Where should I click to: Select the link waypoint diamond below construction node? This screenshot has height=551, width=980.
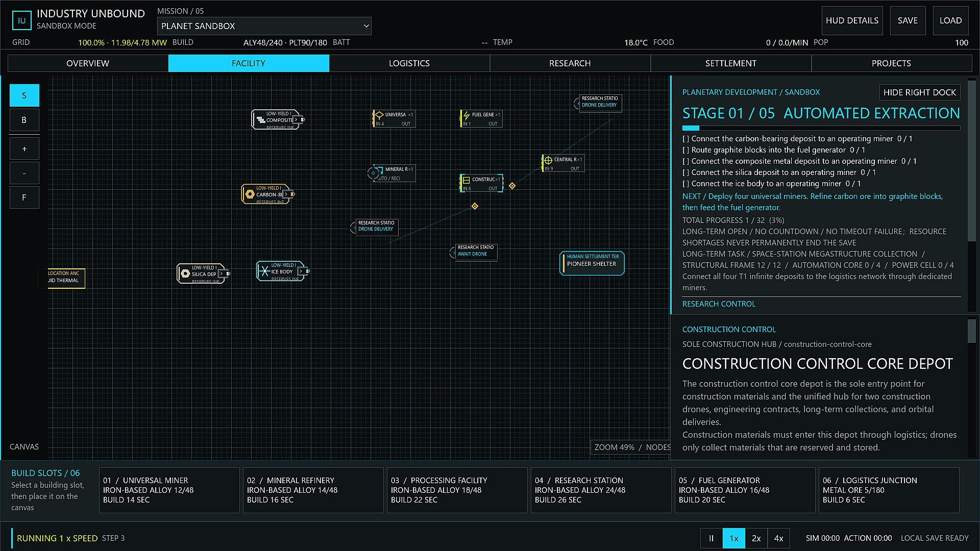point(475,206)
